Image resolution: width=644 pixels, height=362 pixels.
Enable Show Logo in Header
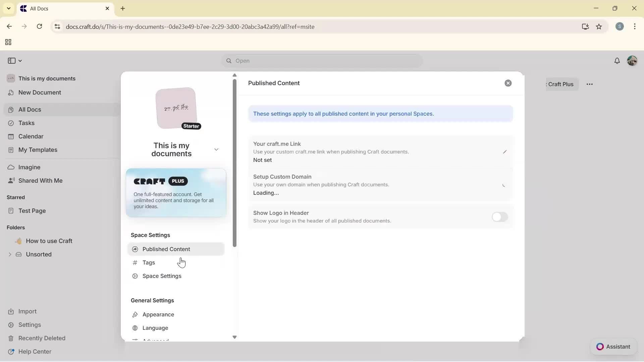click(x=499, y=217)
